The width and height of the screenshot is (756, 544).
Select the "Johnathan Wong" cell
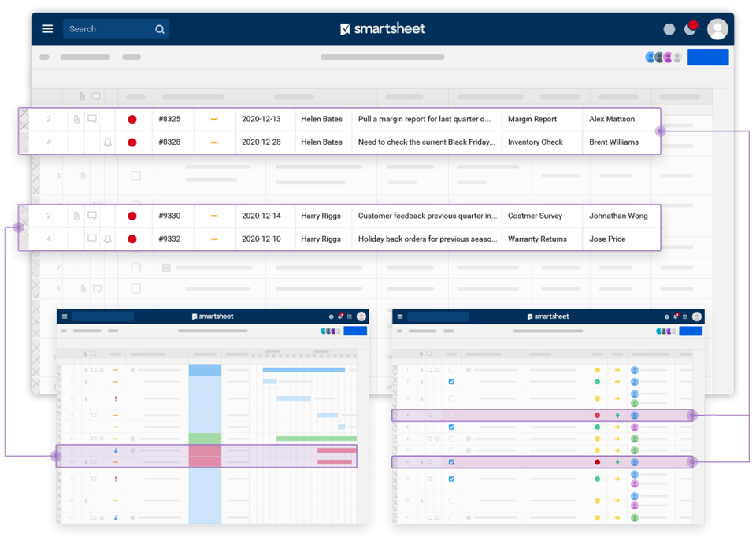(621, 216)
